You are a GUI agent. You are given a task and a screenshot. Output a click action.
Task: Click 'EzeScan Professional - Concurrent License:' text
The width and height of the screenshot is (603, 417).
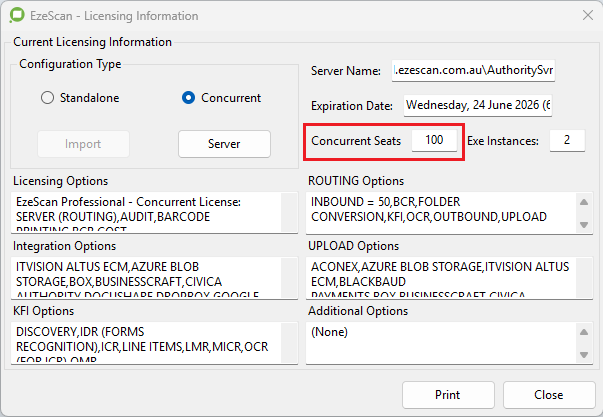[128, 202]
